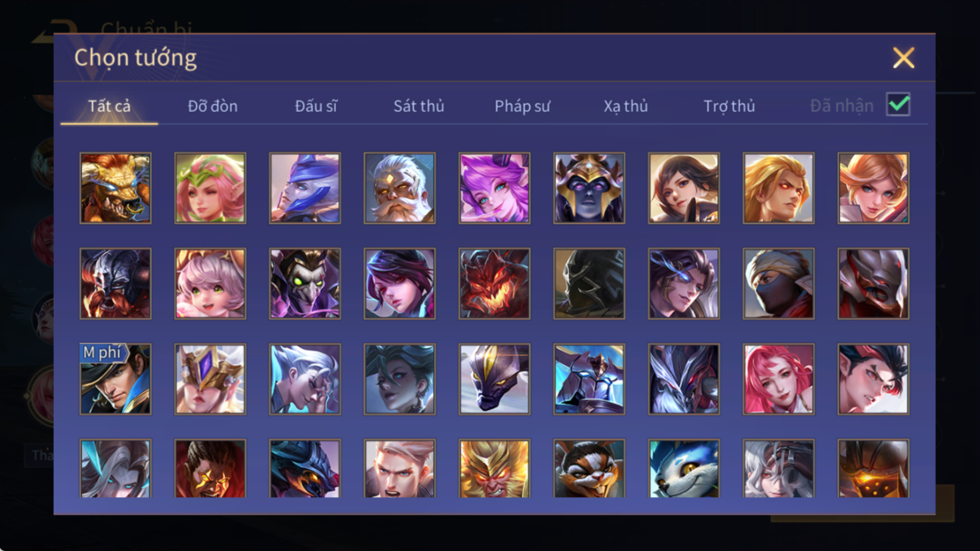Open the Sát thủ tab
This screenshot has width=980, height=551.
pos(419,106)
